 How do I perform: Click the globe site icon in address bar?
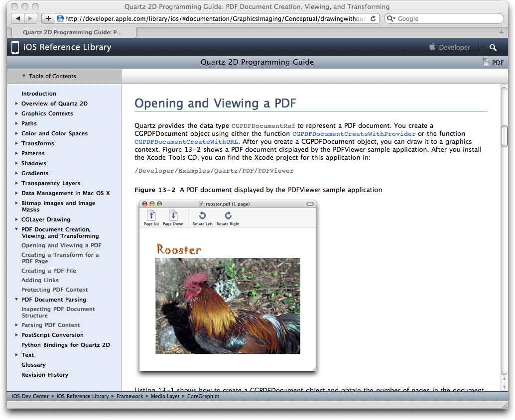60,18
